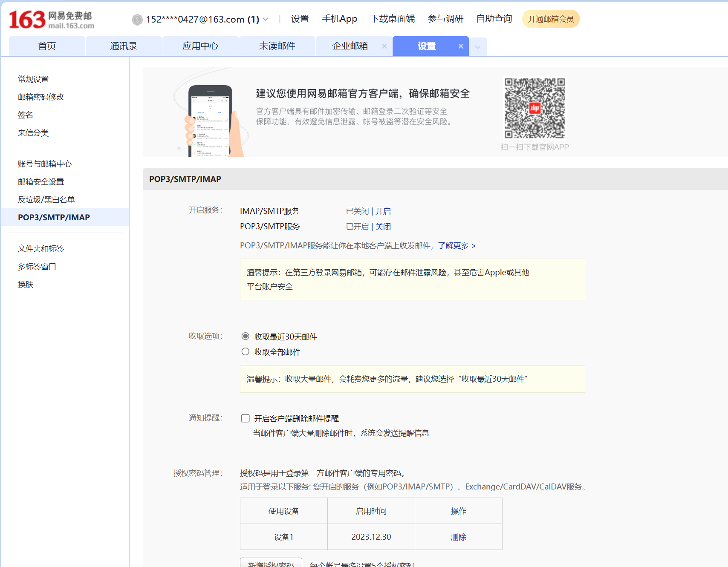
Task: Click the 操作 column header
Action: tap(459, 511)
